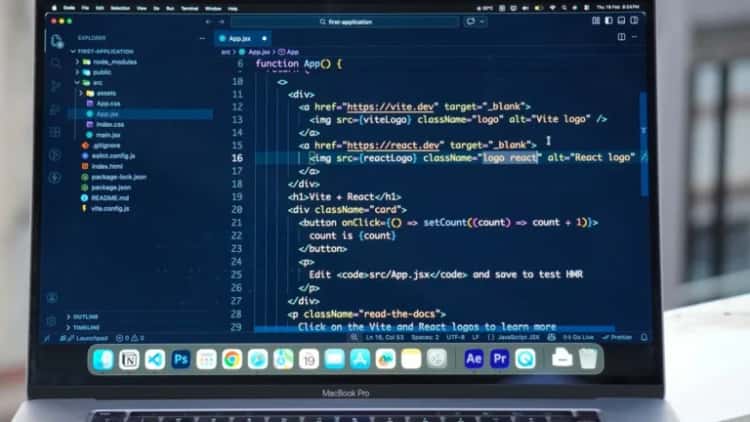This screenshot has width=750, height=422.
Task: Click the errors and warnings indicator
Action: 130,338
